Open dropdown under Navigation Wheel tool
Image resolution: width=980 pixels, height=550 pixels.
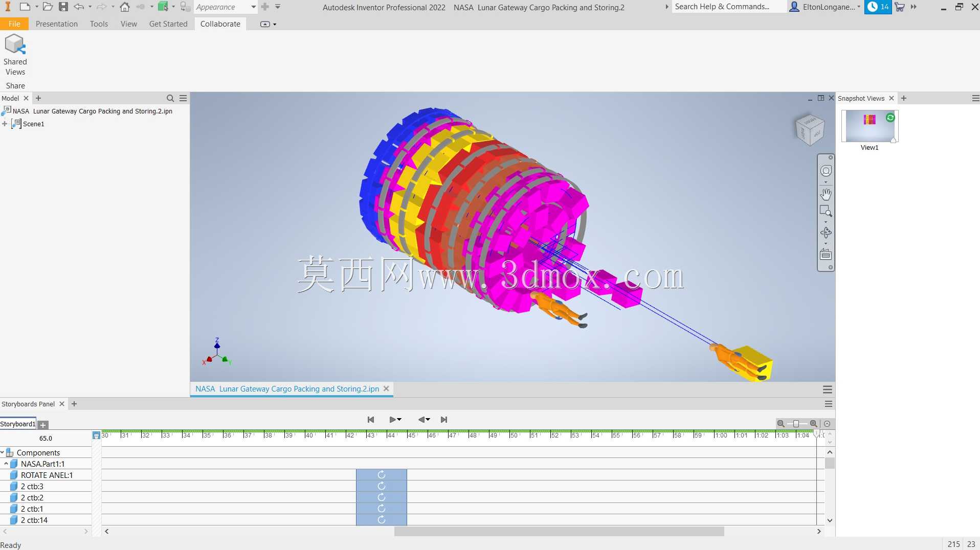tap(826, 182)
